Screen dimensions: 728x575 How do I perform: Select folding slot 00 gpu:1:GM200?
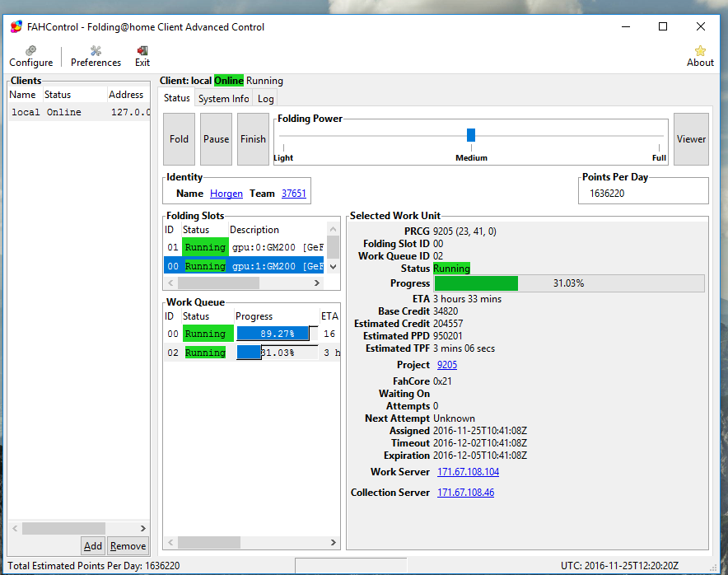click(x=244, y=266)
